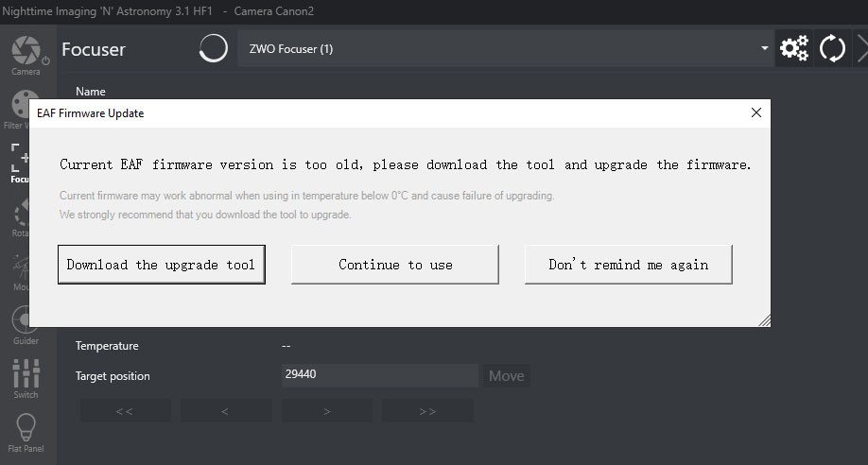Open the Camera tab in sidebar
868x465 pixels.
tap(26, 55)
